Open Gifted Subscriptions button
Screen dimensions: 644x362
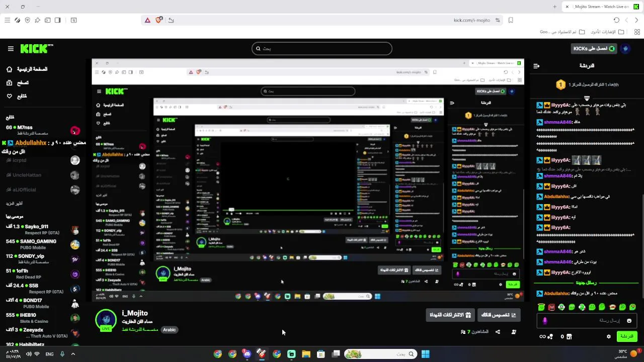pos(450,315)
